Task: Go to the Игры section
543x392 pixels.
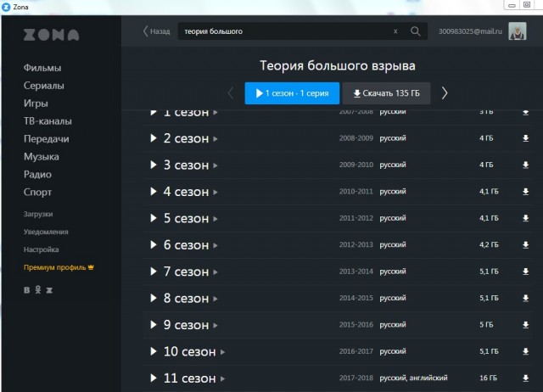Action: [x=36, y=104]
